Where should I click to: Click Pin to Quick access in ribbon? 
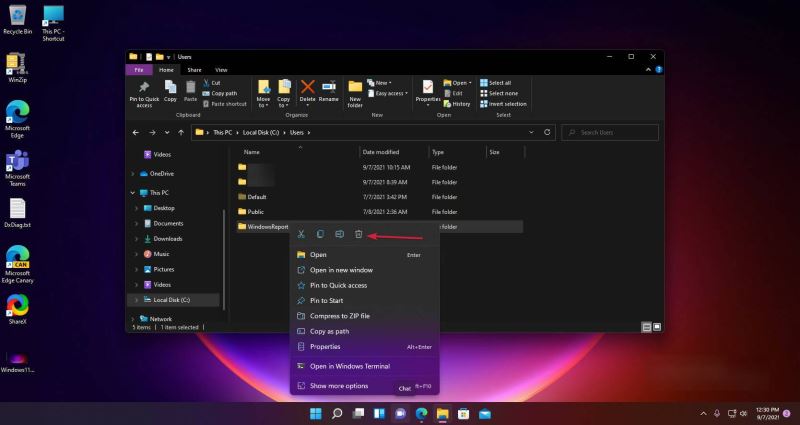[x=145, y=93]
